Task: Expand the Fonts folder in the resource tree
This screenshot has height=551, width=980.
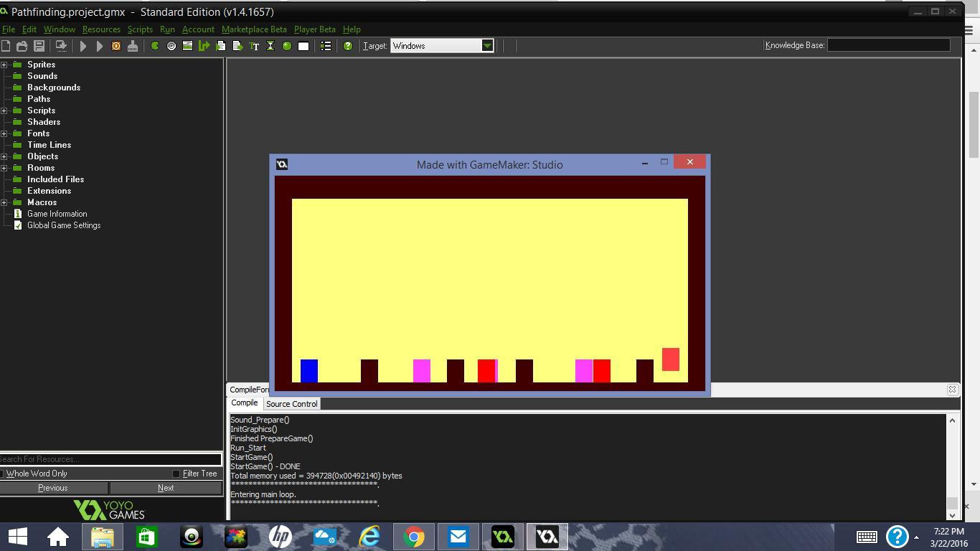Action: click(4, 133)
